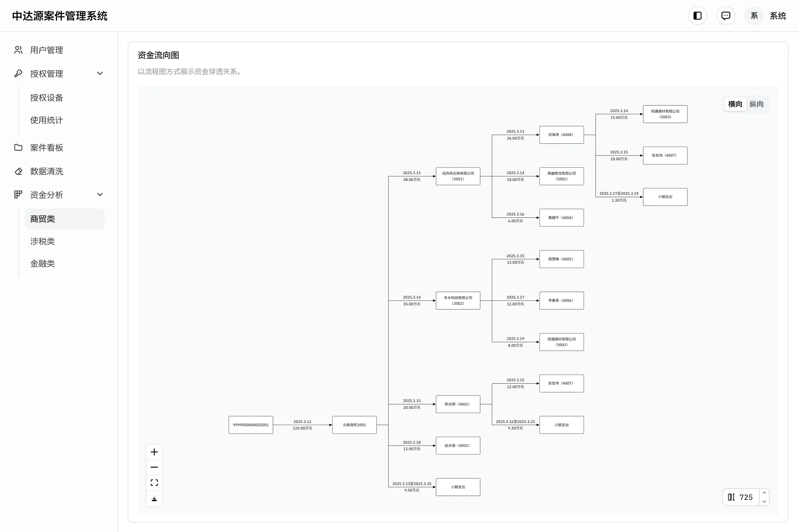The height and width of the screenshot is (532, 798).
Task: Increase the 725 spacing value
Action: pos(764,493)
